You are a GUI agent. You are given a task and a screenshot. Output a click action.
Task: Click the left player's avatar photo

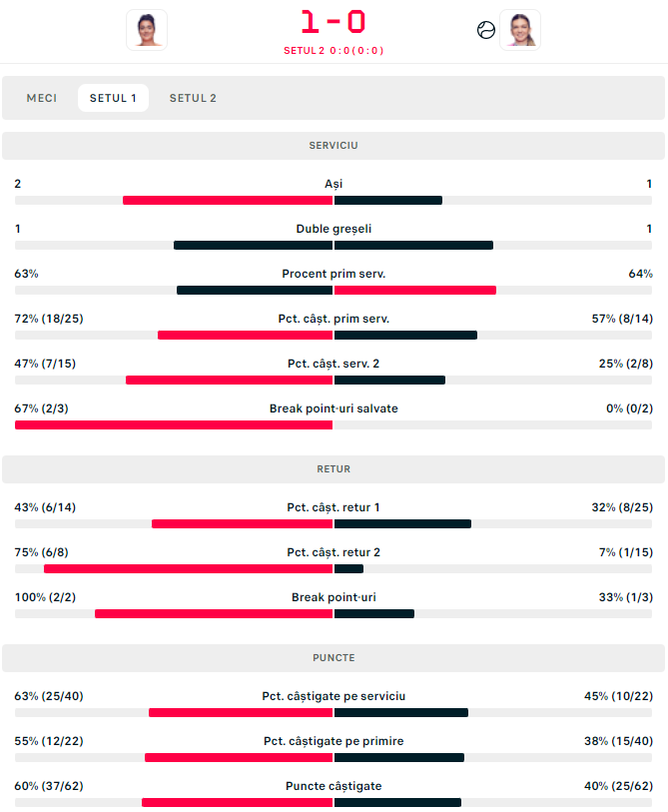[x=147, y=29]
